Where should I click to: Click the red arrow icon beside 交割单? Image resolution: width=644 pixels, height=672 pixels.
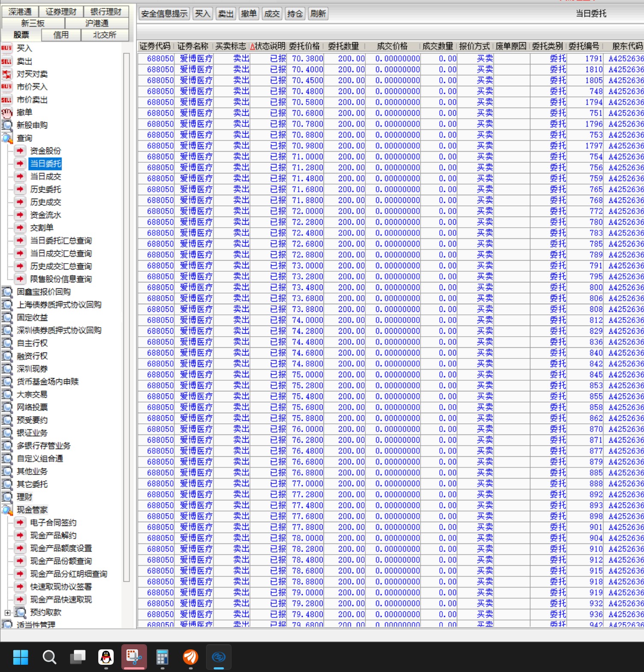[x=20, y=228]
